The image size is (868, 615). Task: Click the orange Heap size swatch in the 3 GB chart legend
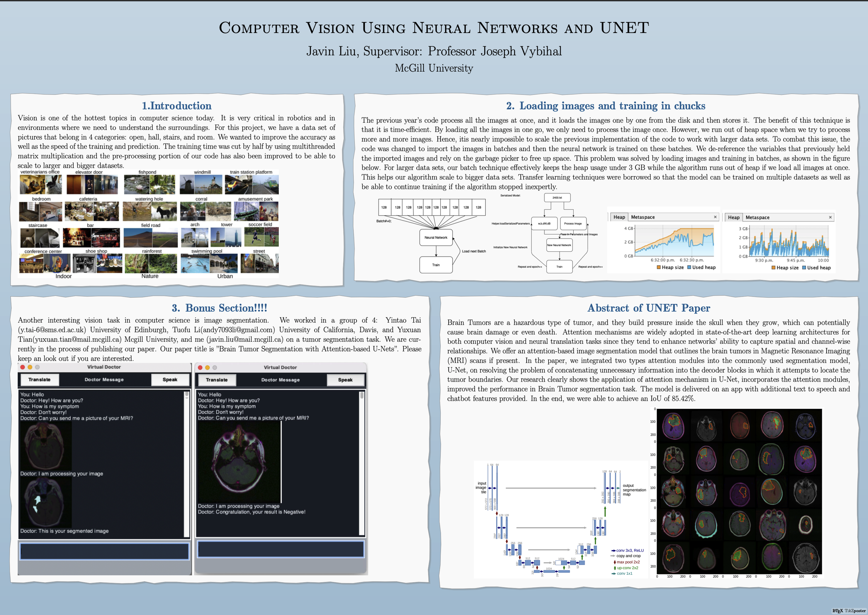[773, 268]
